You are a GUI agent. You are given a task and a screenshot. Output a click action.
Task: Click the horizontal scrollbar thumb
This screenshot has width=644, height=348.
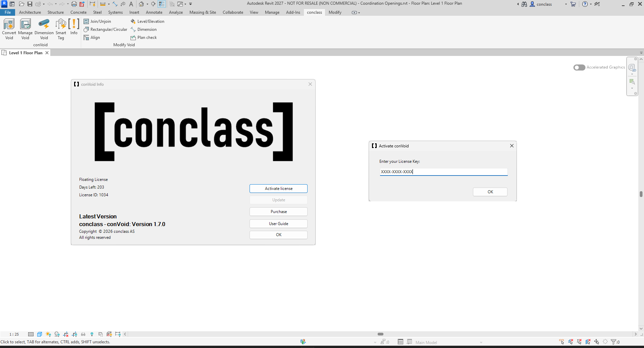tap(380, 334)
